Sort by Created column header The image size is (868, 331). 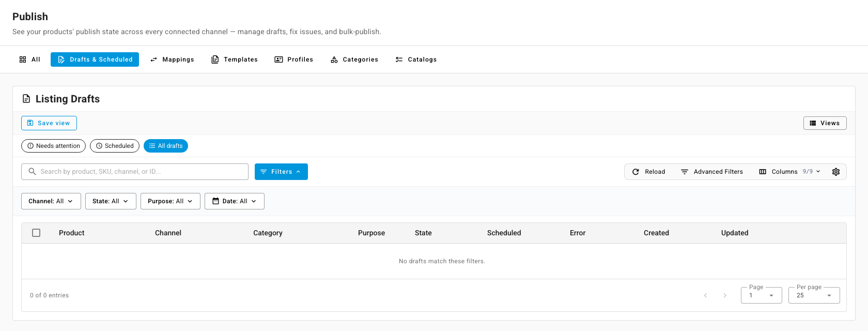[x=656, y=233]
